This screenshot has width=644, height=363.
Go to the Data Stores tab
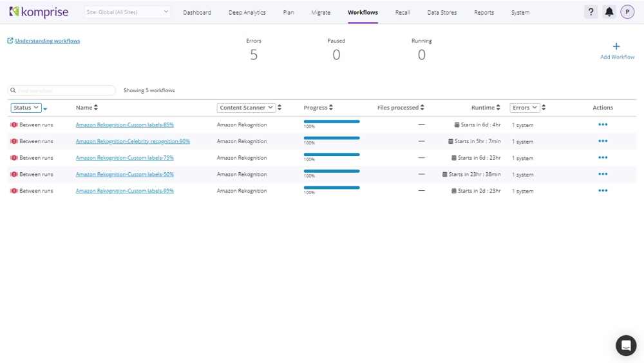(442, 12)
